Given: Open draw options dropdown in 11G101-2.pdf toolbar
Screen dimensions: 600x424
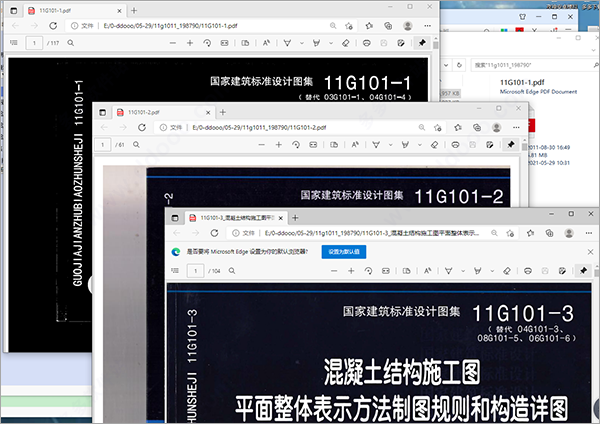Looking at the screenshot, I should tap(391, 145).
